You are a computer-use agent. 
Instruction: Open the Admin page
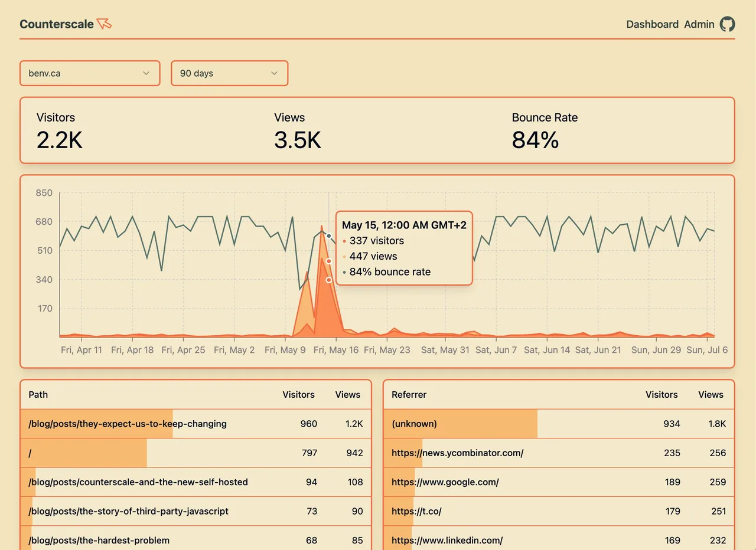699,24
